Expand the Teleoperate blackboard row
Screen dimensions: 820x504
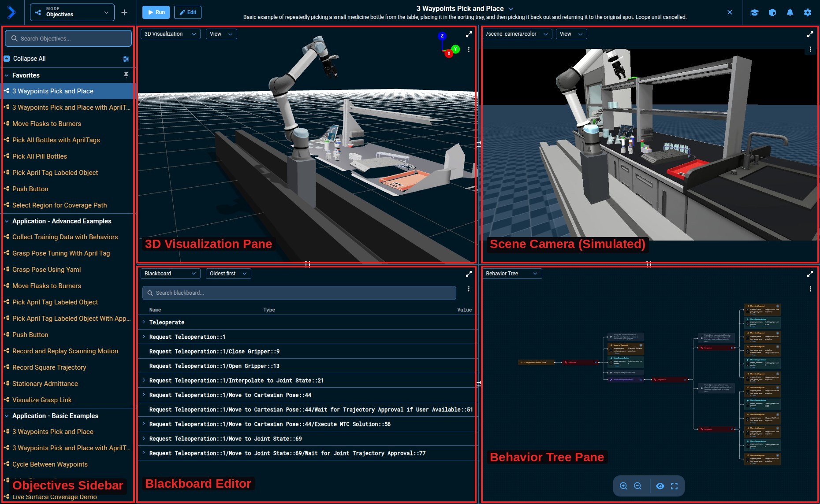point(144,322)
